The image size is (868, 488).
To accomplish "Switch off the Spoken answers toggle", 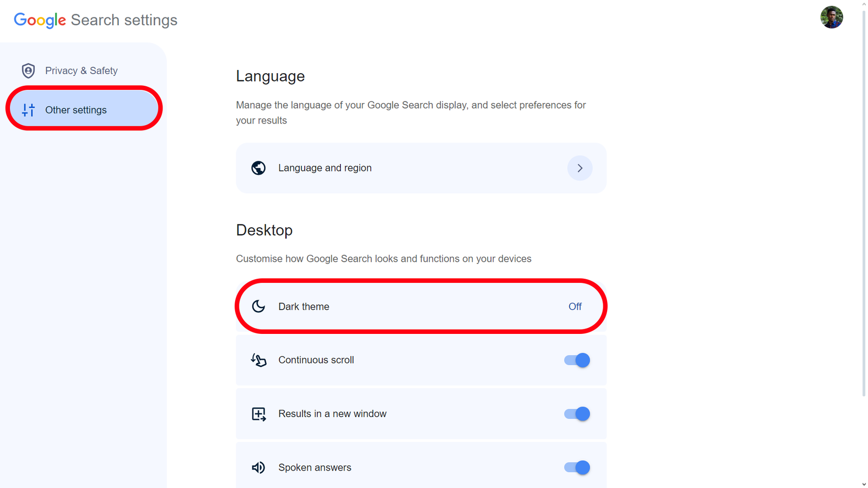I will (577, 467).
